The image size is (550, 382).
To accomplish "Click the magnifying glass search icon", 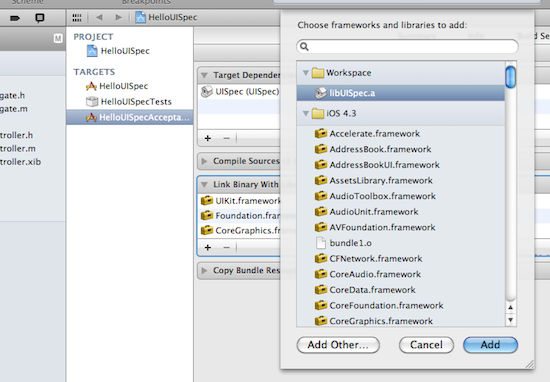I will click(304, 47).
